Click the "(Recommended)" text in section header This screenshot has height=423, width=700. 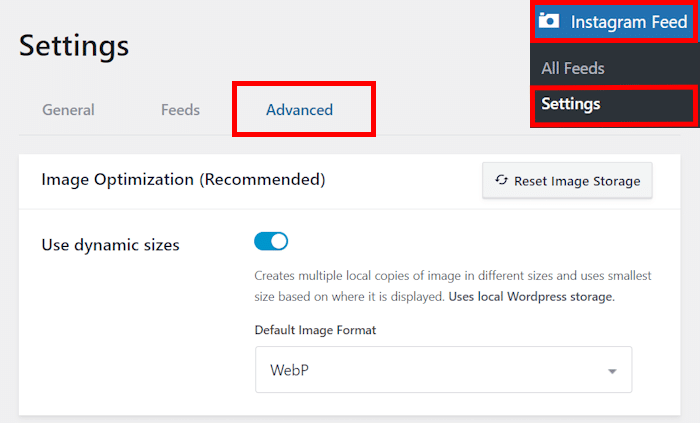pos(262,180)
